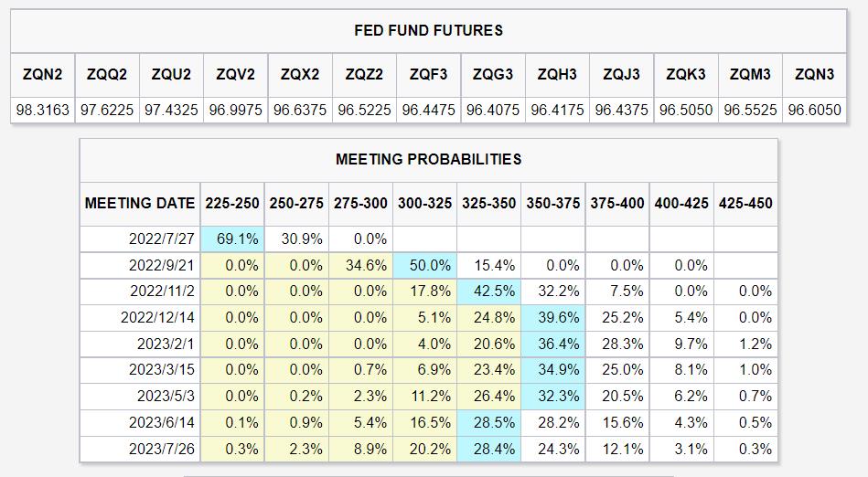This screenshot has width=868, height=477.
Task: Select the 425-450 rate range header
Action: point(745,203)
